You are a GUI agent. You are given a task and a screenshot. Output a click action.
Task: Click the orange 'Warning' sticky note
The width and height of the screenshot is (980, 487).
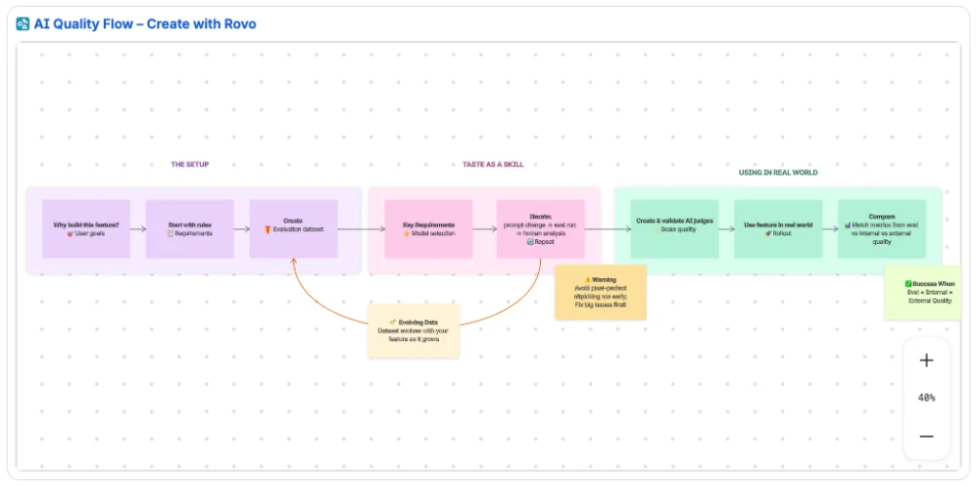[601, 292]
